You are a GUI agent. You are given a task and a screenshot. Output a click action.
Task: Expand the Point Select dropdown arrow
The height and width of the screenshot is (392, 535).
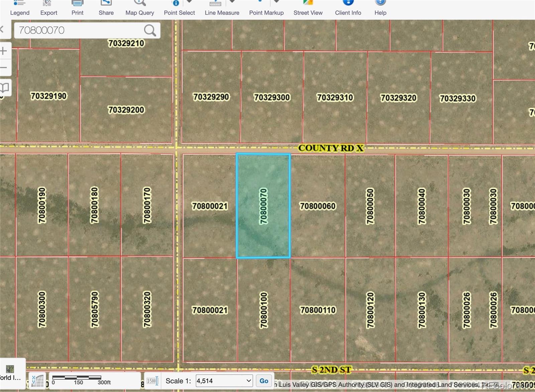(190, 2)
